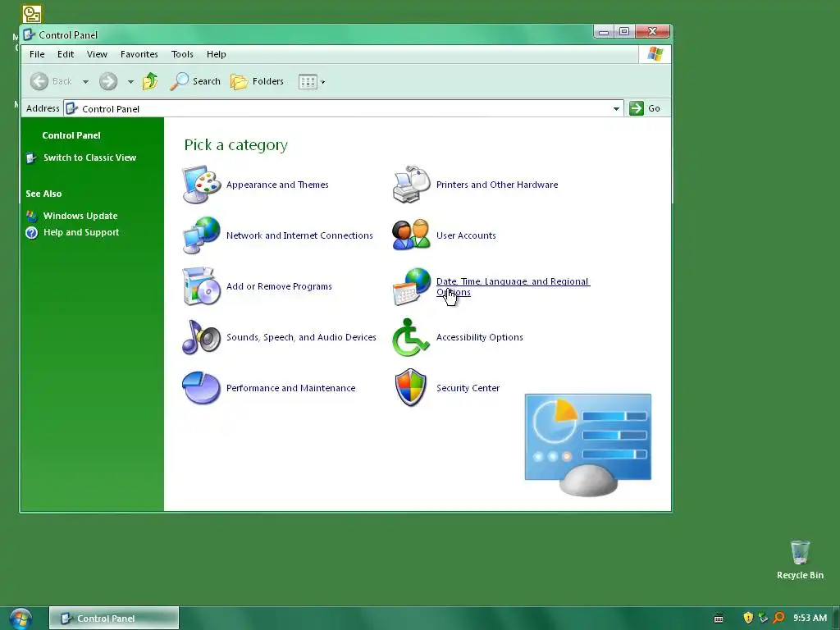The image size is (840, 630).
Task: Open Date, Time, Language, and Regional Options link
Action: pyautogui.click(x=514, y=286)
